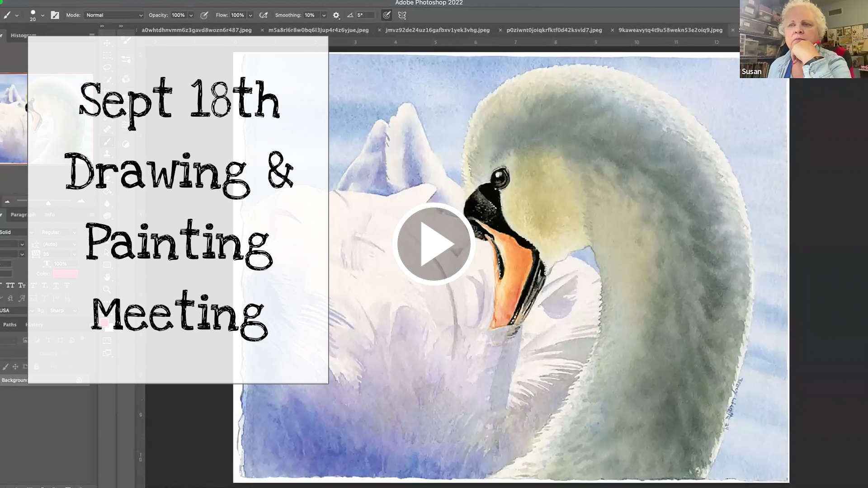Toggle the Brush Settings panel icon
Image resolution: width=868 pixels, height=488 pixels.
tap(55, 15)
